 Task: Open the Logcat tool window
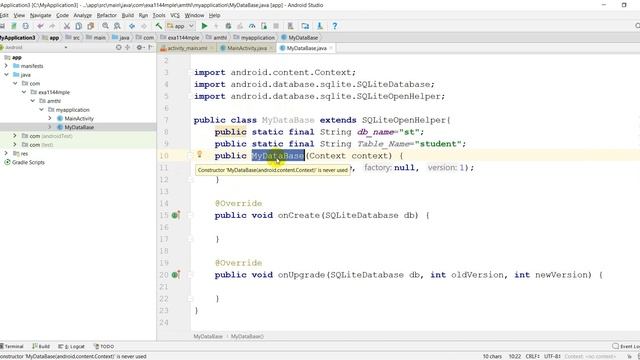[71, 347]
